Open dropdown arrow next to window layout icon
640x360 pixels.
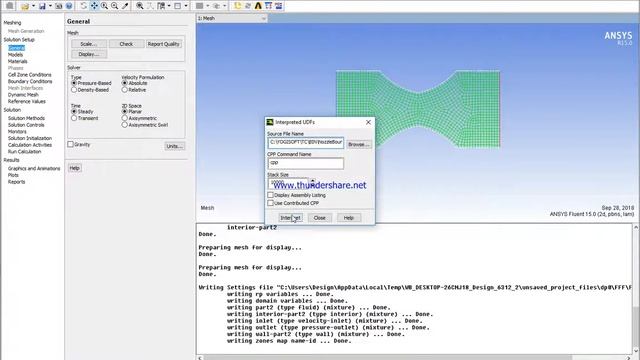pyautogui.click(x=186, y=6)
